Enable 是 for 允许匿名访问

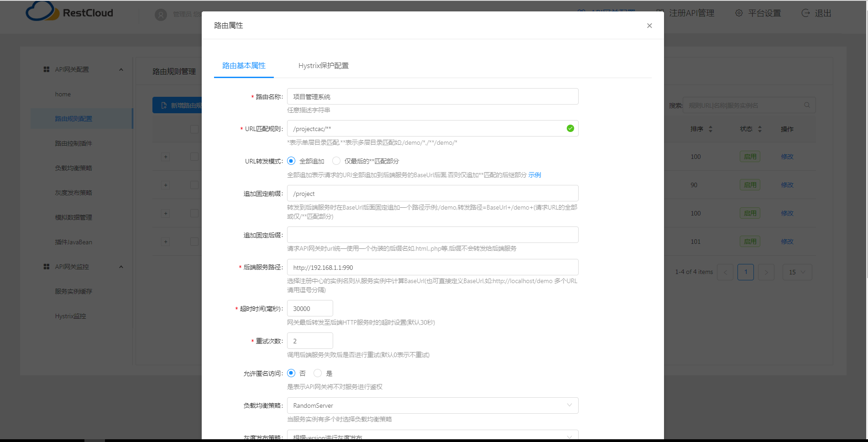coord(318,373)
